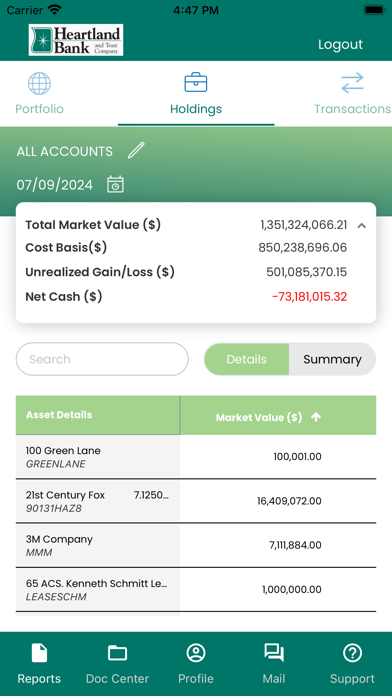Tap the 4:47 PM status bar clock
Screen dimensions: 392x696
(x=196, y=10)
